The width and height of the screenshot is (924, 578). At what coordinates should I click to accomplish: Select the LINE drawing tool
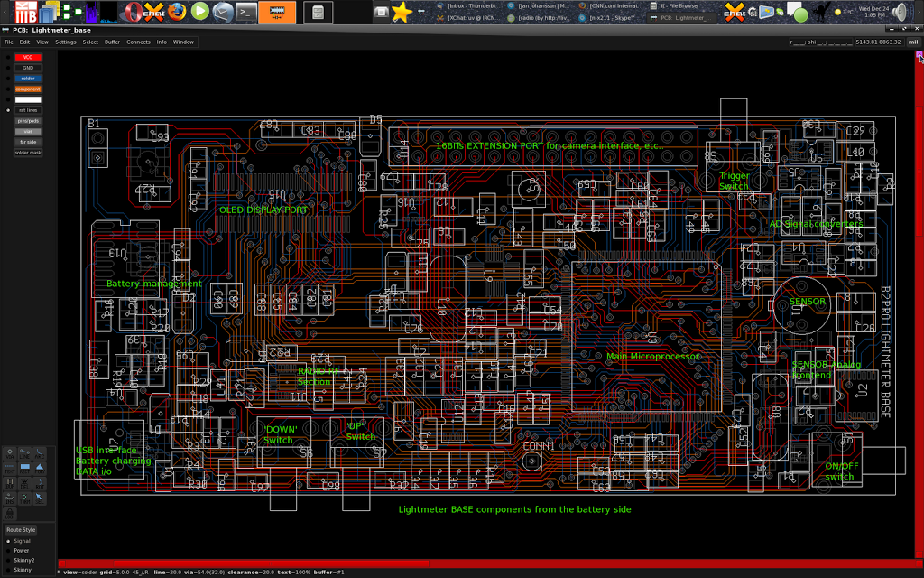[x=25, y=452]
